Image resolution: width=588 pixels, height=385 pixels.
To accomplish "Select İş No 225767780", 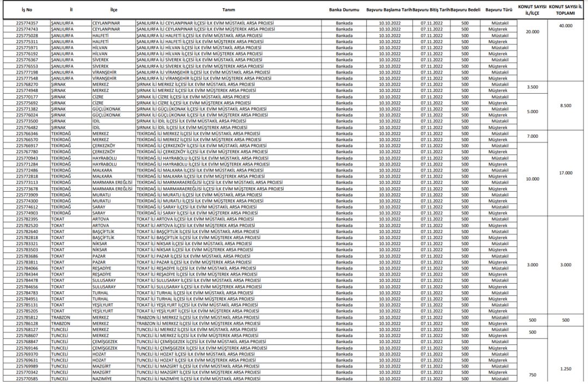I will [x=27, y=152].
